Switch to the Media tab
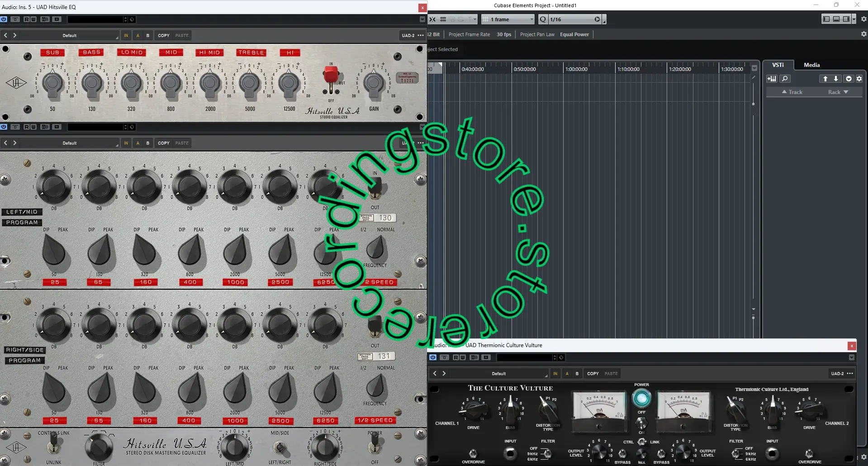This screenshot has width=868, height=466. tap(811, 65)
